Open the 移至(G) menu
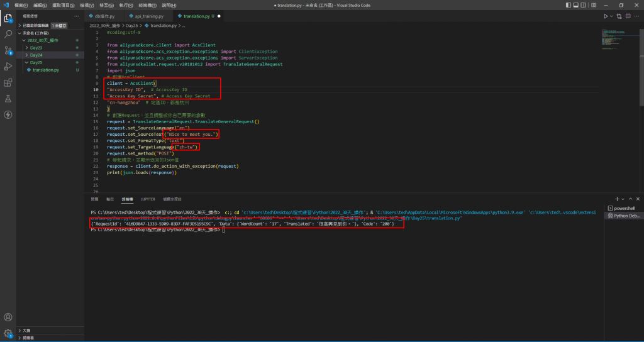This screenshot has width=644, height=342. 107,5
